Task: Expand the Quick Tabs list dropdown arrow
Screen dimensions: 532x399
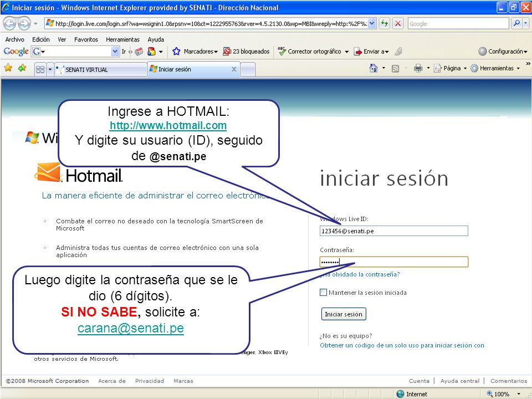Action: (50, 70)
